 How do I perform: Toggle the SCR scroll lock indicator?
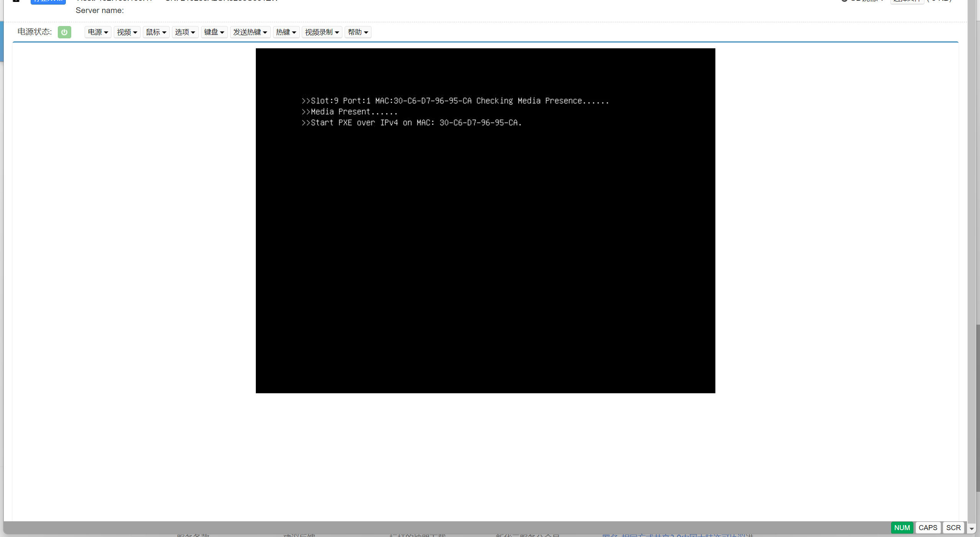pos(953,528)
